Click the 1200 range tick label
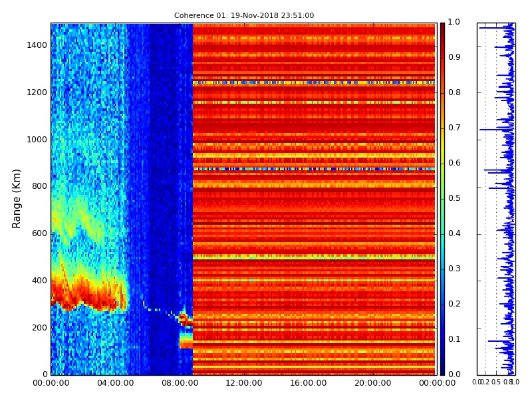This screenshot has width=532, height=399. click(37, 92)
